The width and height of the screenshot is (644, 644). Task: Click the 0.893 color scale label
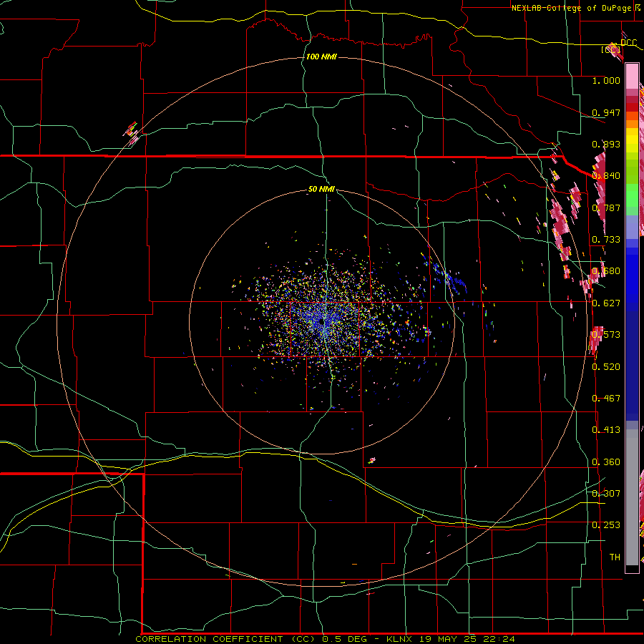606,144
